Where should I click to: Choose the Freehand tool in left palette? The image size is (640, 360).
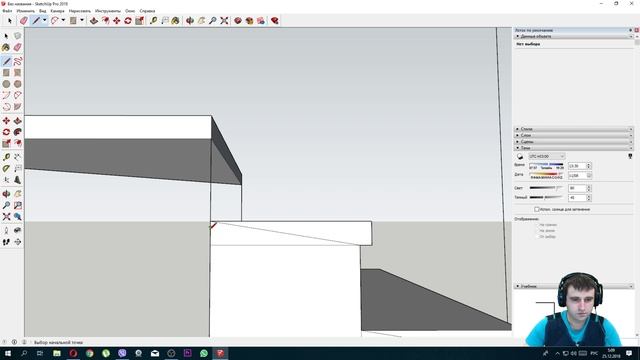pos(17,62)
